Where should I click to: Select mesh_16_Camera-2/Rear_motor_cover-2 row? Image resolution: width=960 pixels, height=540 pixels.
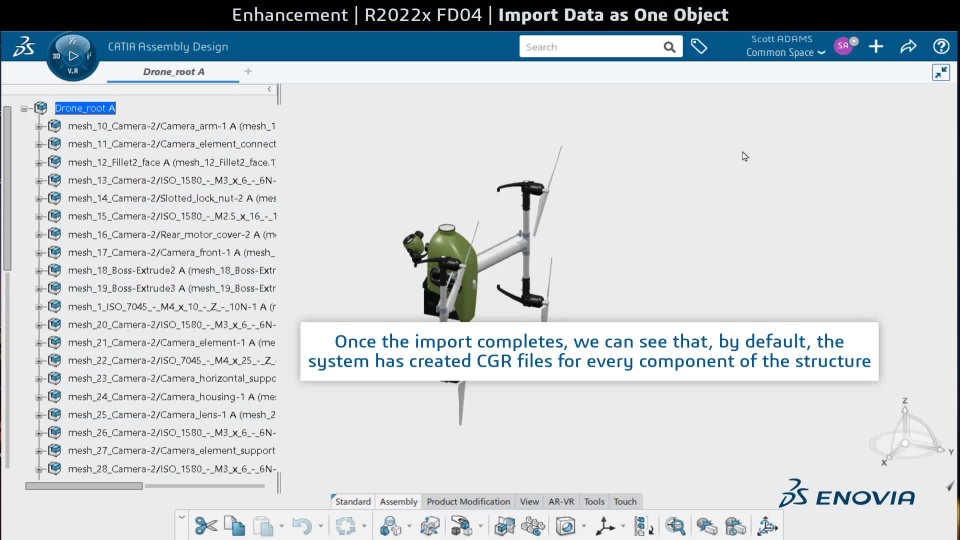point(171,234)
